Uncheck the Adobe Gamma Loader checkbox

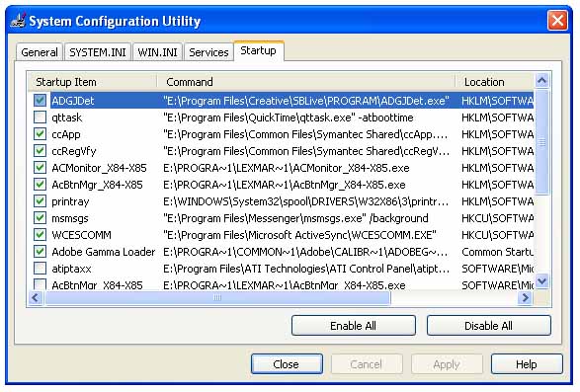(x=40, y=252)
